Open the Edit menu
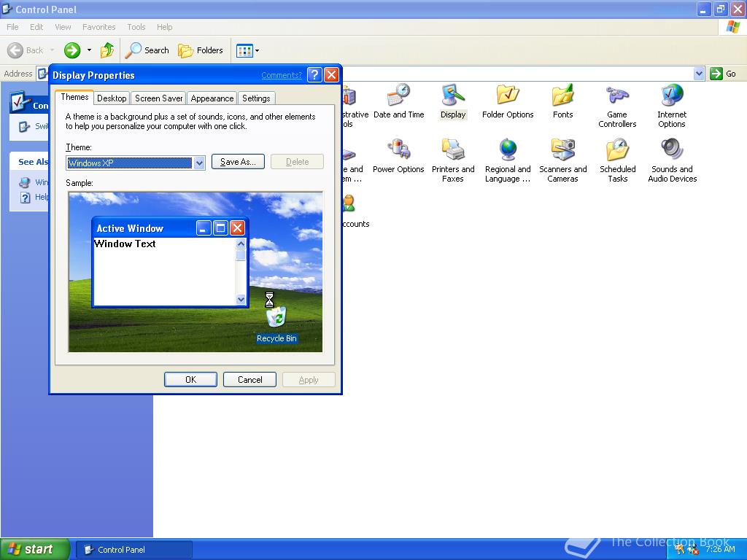This screenshot has height=560, width=747. pos(36,27)
